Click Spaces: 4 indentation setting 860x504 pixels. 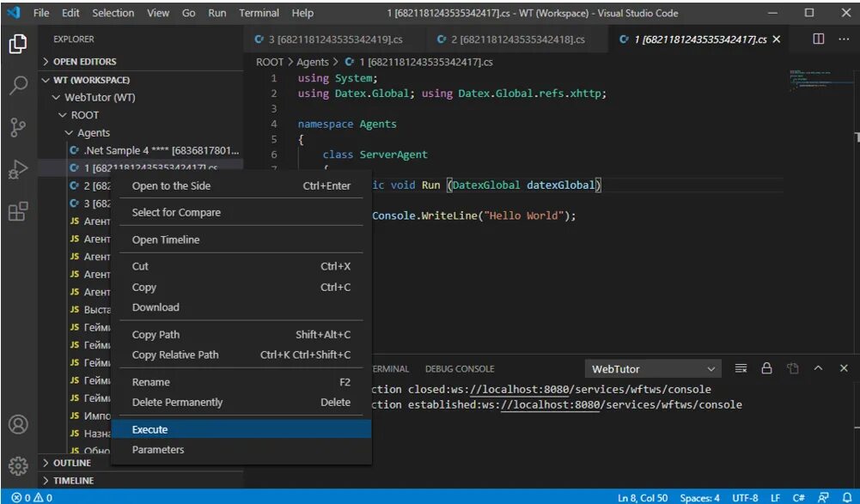coord(700,498)
